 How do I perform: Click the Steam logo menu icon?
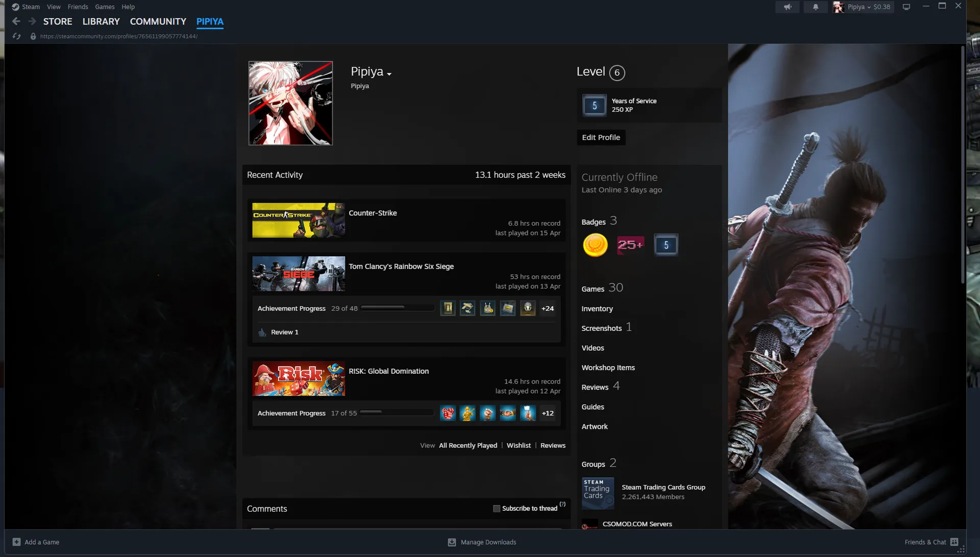[15, 7]
